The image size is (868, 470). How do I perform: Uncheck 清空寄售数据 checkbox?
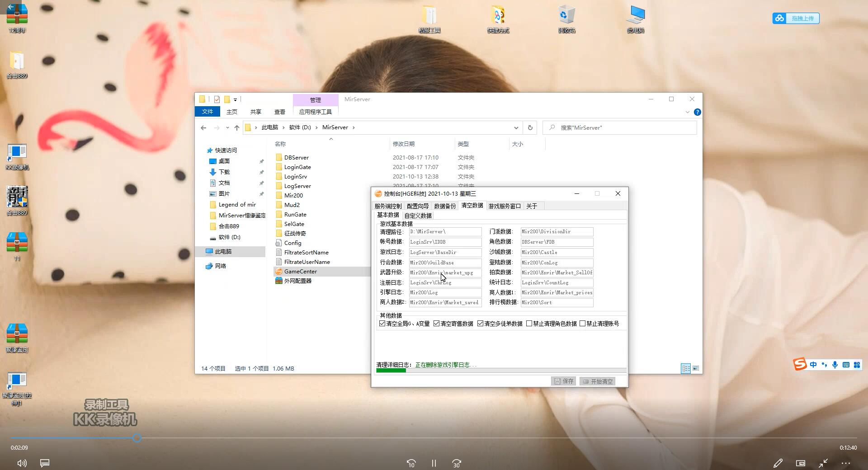[436, 324]
